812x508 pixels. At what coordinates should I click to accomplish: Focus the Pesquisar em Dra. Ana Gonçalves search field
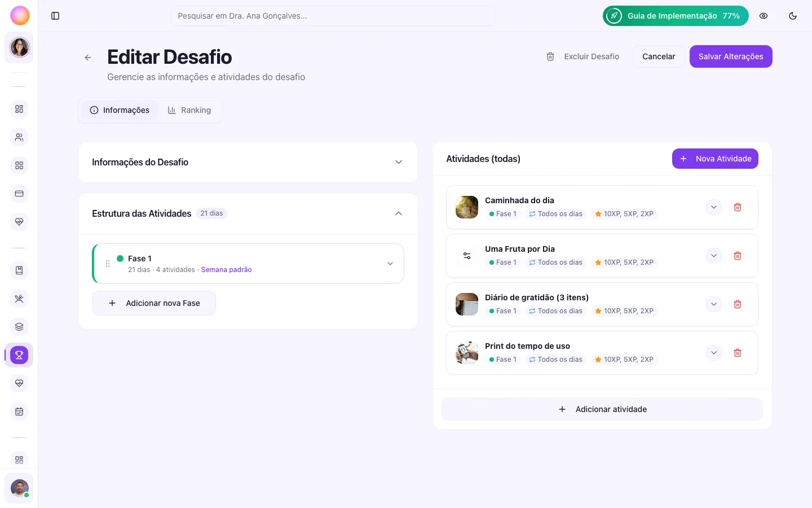point(333,16)
